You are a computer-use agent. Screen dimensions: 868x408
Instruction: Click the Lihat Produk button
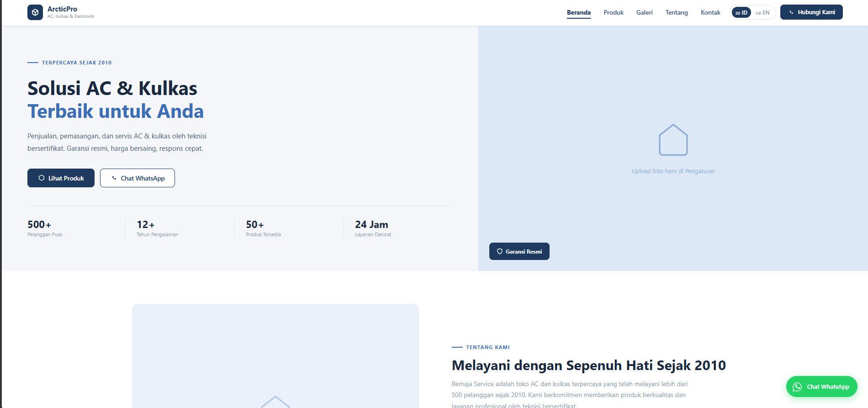coord(61,178)
